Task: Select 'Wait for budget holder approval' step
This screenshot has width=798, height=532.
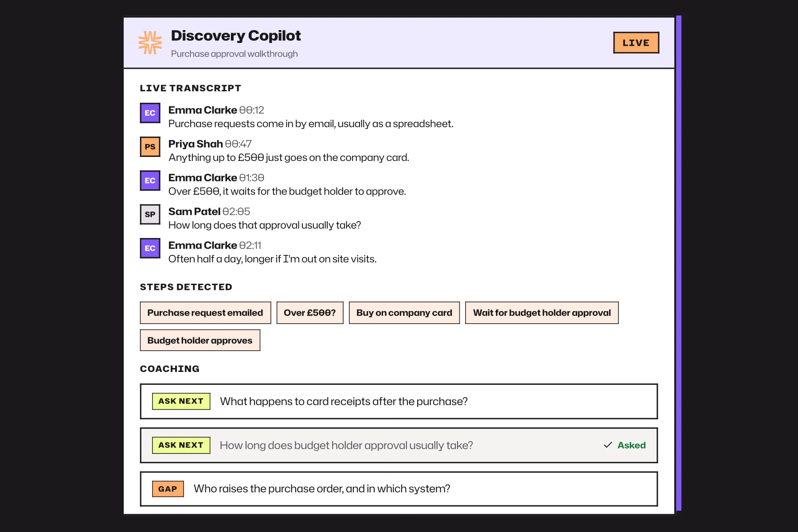Action: [x=542, y=313]
